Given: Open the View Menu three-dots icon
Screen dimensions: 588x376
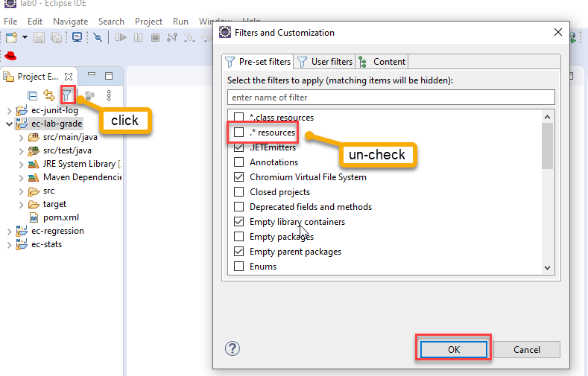Looking at the screenshot, I should (x=109, y=95).
